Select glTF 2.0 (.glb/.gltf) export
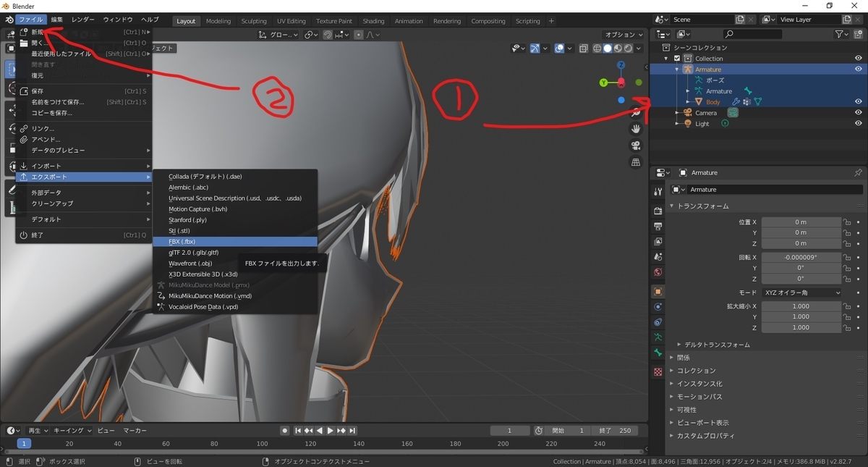This screenshot has height=467, width=868. (235, 253)
